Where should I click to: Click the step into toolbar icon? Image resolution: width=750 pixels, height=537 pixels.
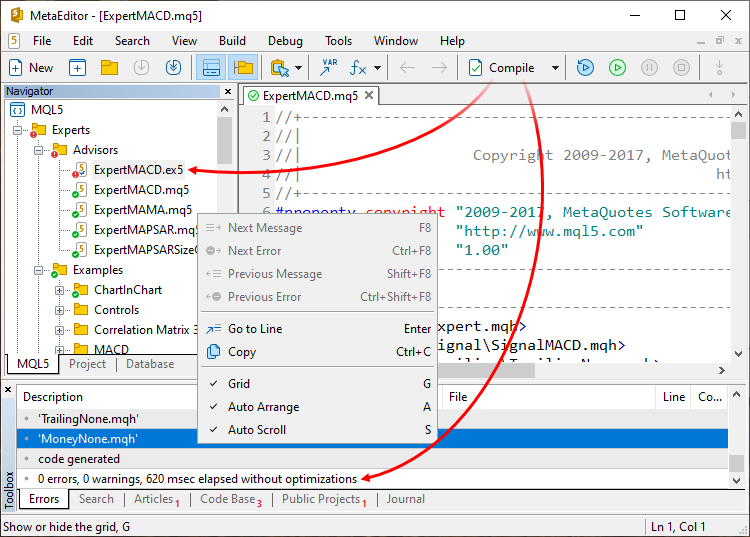[719, 68]
